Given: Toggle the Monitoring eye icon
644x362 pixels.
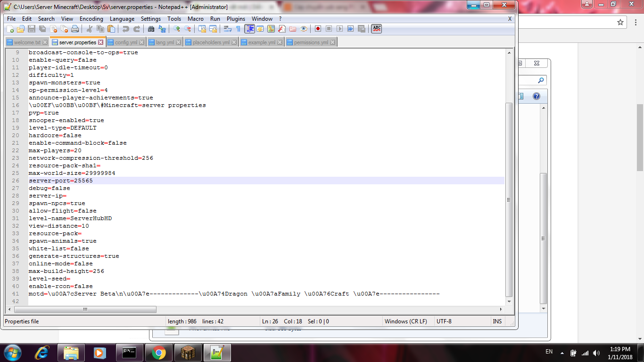Looking at the screenshot, I should click(304, 29).
